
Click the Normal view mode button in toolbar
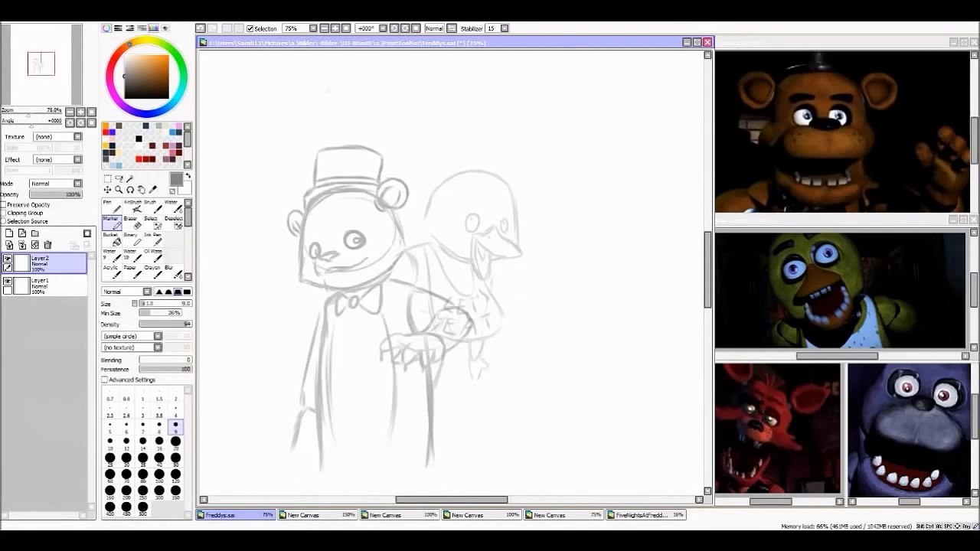pyautogui.click(x=434, y=28)
